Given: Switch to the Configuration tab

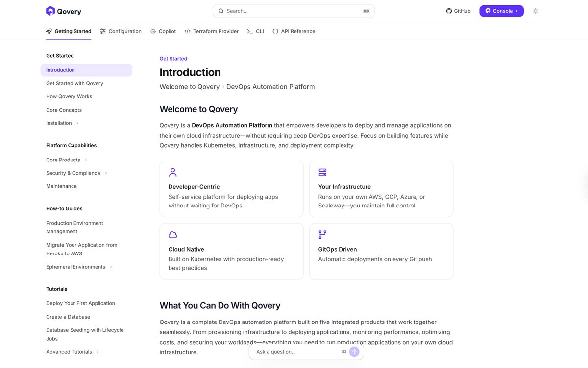Looking at the screenshot, I should tap(121, 31).
